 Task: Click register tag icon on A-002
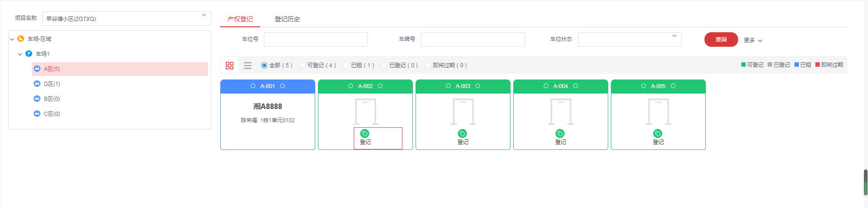(x=365, y=134)
